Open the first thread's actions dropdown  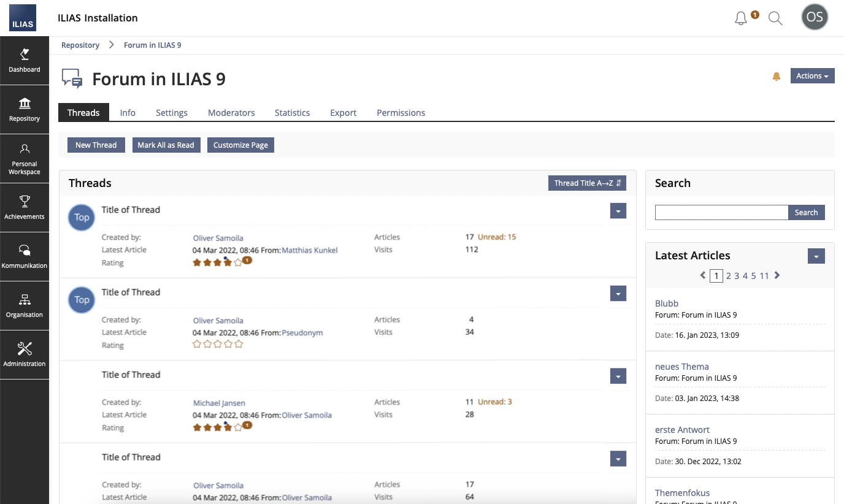(x=618, y=212)
